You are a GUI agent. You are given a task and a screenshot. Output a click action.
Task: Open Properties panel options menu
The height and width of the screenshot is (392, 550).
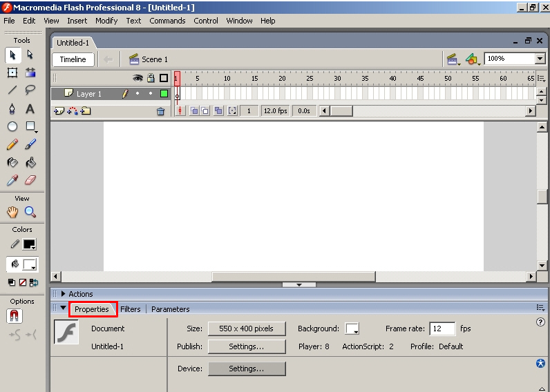540,308
